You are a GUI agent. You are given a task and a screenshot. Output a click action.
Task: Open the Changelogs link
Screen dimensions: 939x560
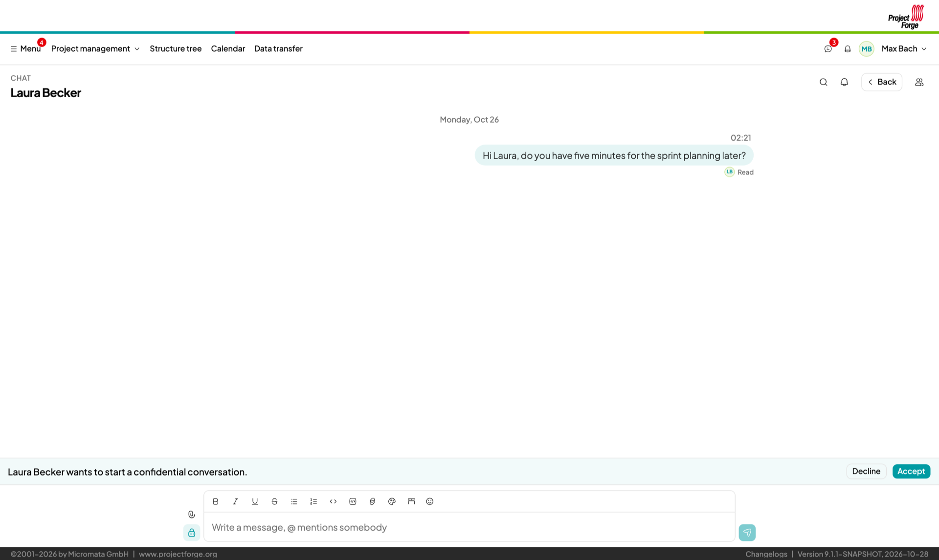click(x=766, y=554)
